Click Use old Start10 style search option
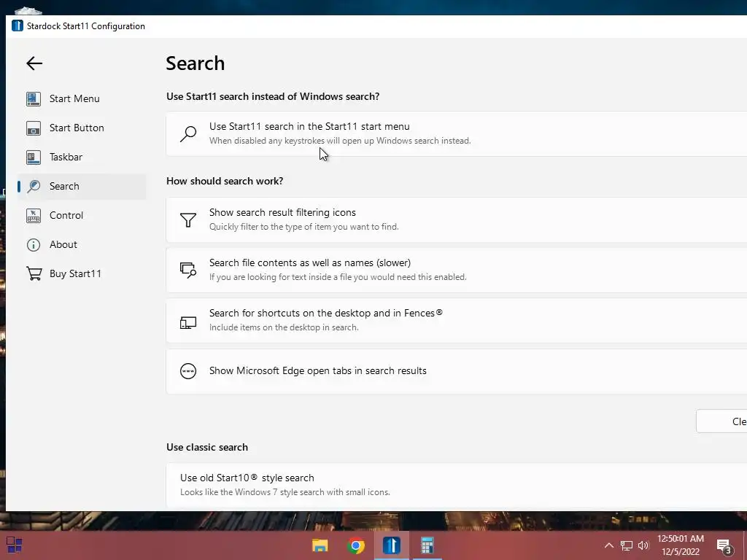 click(457, 485)
